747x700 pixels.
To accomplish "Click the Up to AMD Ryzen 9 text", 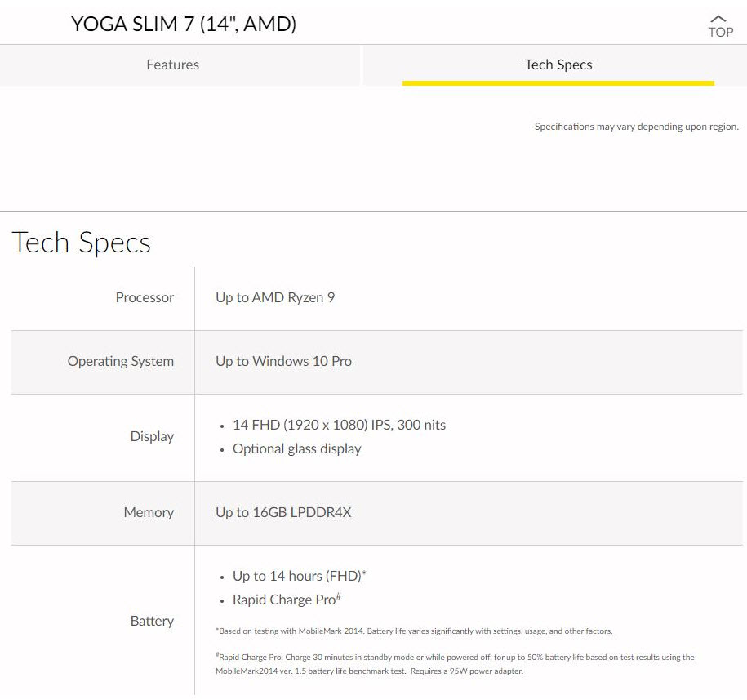I will [x=275, y=298].
